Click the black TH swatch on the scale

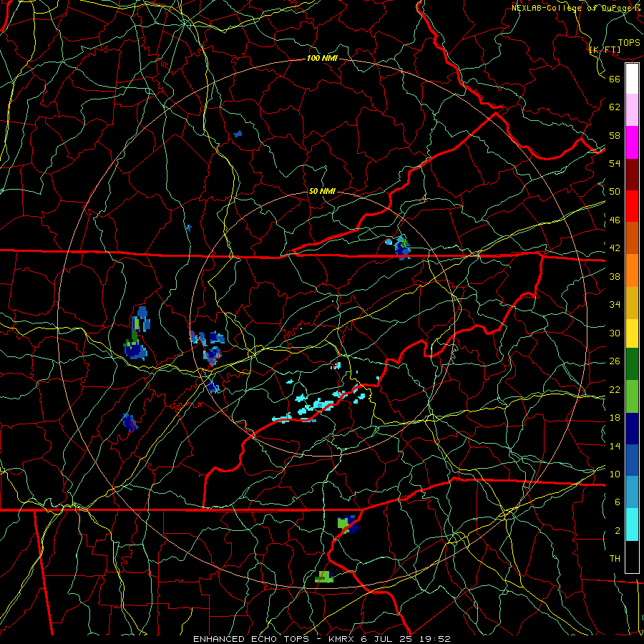[632, 557]
